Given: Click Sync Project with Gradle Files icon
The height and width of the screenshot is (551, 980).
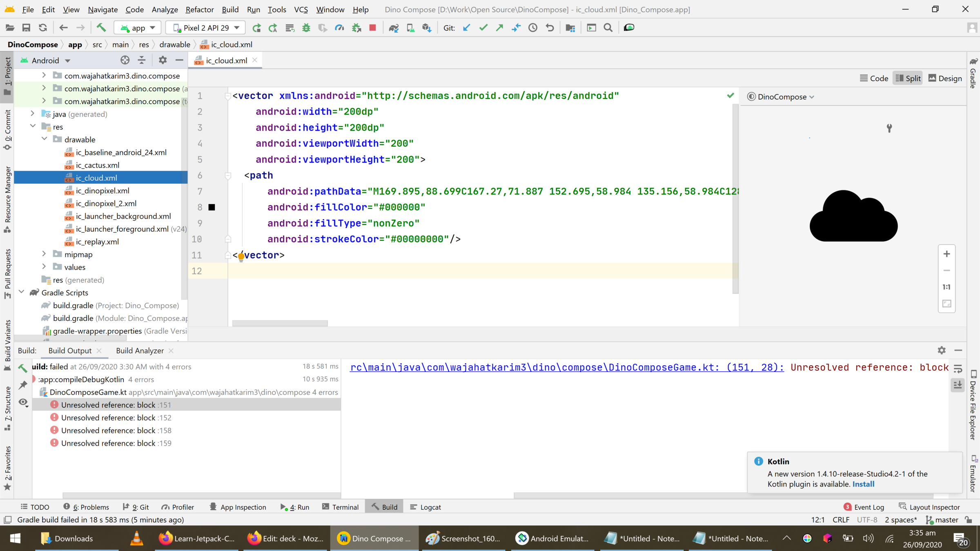Looking at the screenshot, I should [x=394, y=27].
